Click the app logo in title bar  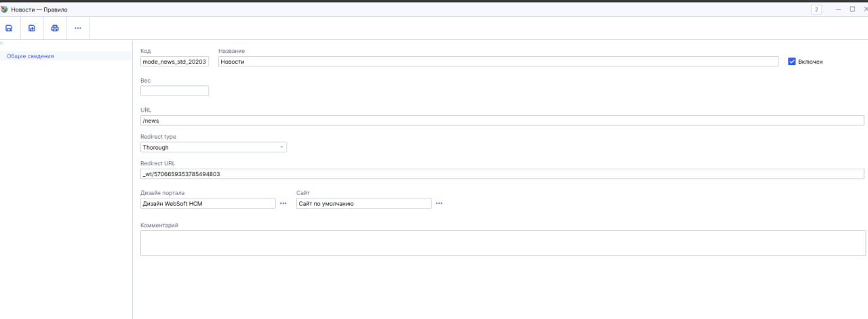(x=5, y=9)
